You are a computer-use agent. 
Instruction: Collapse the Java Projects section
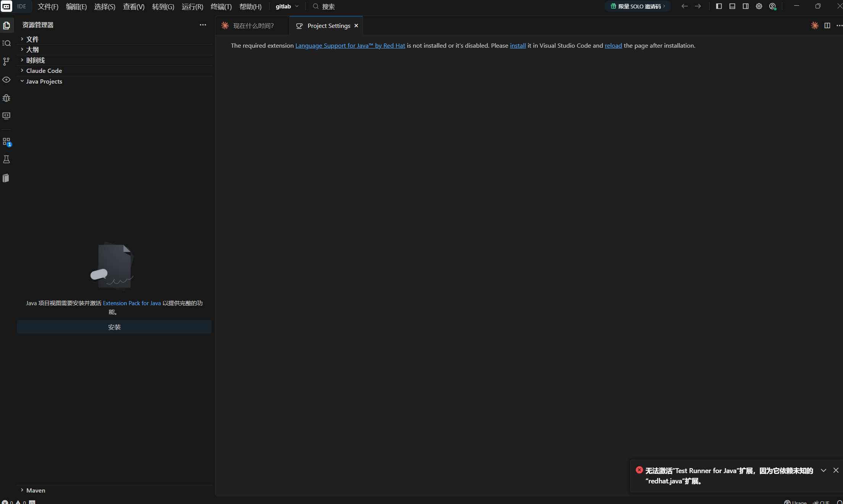[44, 81]
